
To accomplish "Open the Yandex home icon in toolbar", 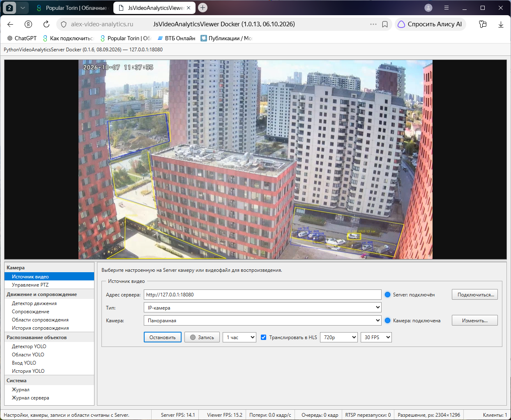I will click(28, 24).
